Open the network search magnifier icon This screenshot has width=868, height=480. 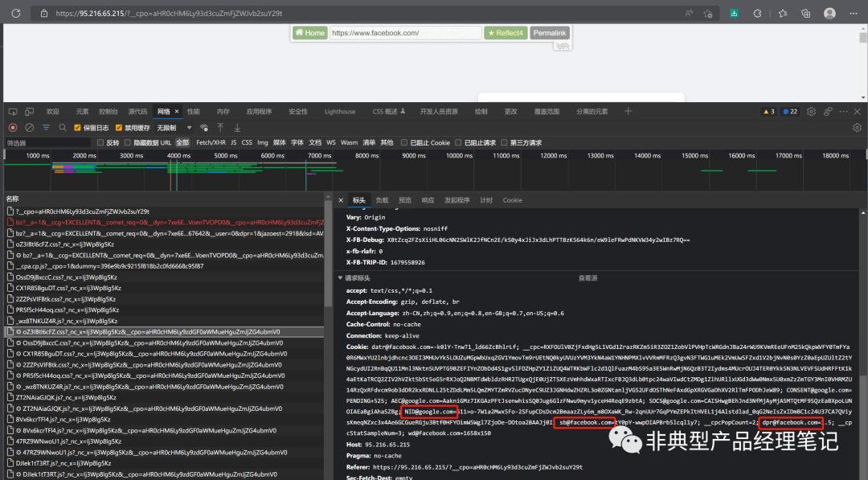pyautogui.click(x=62, y=127)
